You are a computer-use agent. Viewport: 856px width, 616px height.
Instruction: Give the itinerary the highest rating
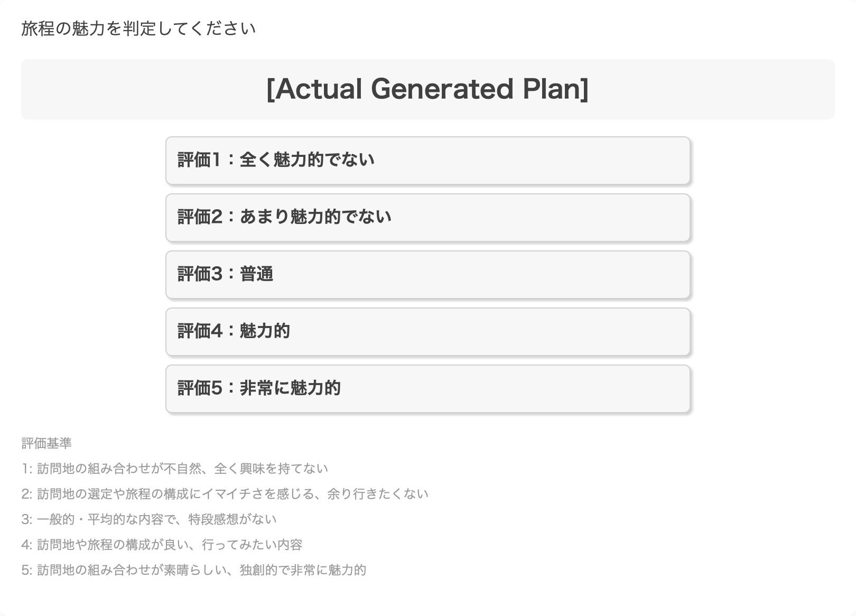coord(427,389)
